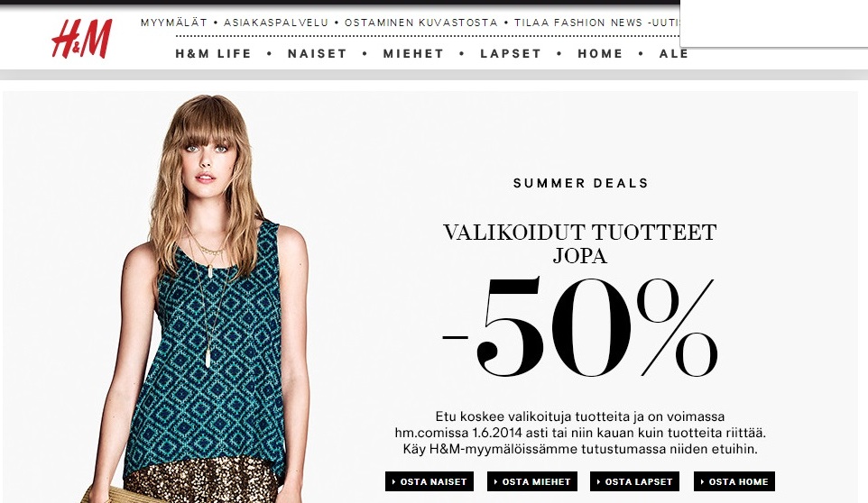Open TILAA FASHION NEWS link
Image resolution: width=868 pixels, height=503 pixels.
[596, 23]
